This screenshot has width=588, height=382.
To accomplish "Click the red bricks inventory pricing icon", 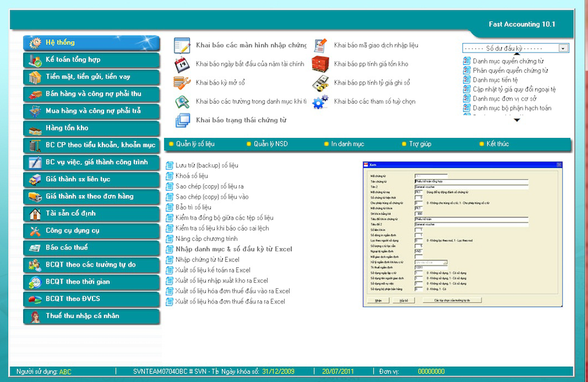I will pyautogui.click(x=320, y=64).
